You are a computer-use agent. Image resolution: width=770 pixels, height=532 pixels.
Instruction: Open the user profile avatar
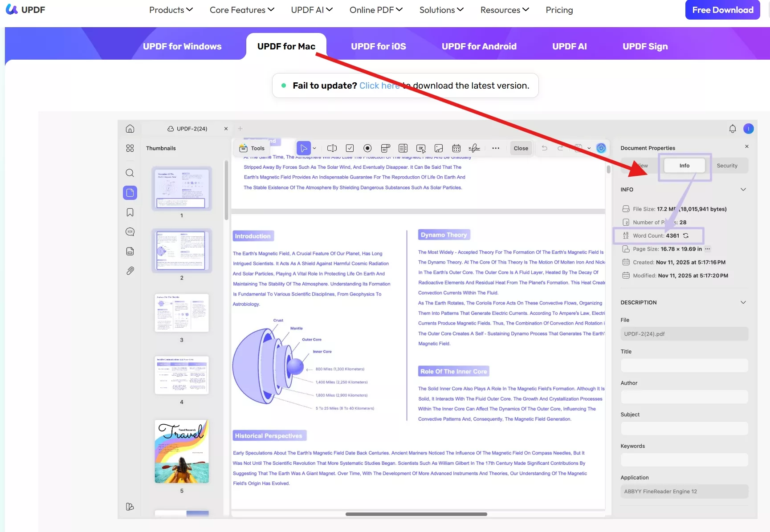pyautogui.click(x=749, y=129)
